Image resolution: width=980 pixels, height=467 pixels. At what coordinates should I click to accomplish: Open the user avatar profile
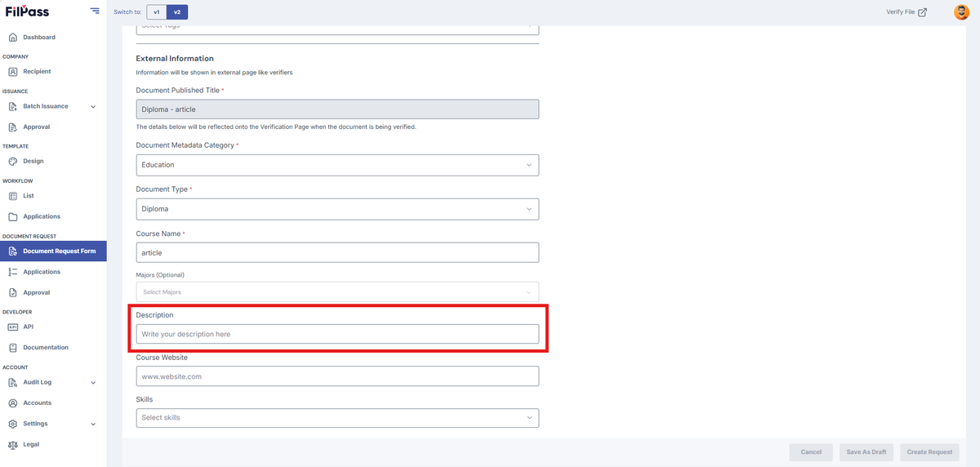(961, 12)
